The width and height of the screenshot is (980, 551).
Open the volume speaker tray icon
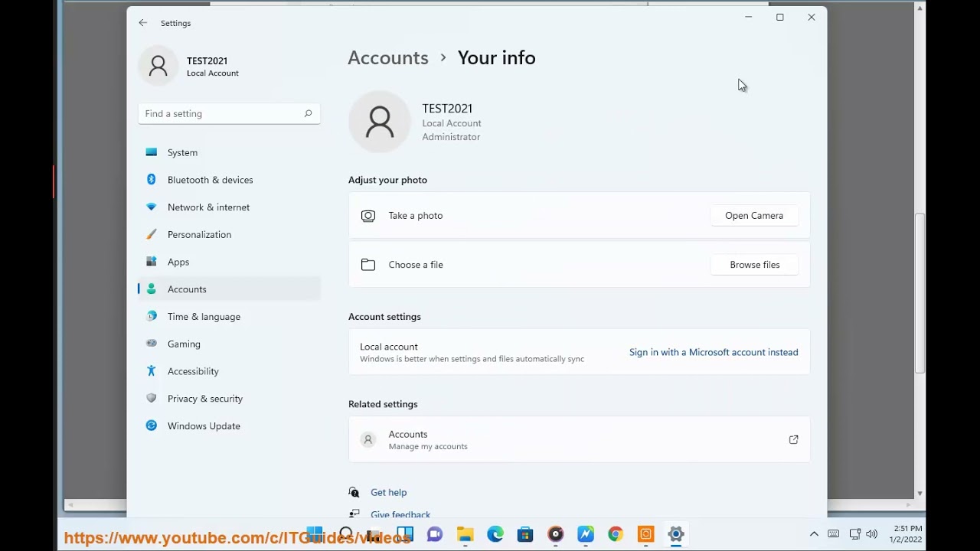tap(872, 534)
